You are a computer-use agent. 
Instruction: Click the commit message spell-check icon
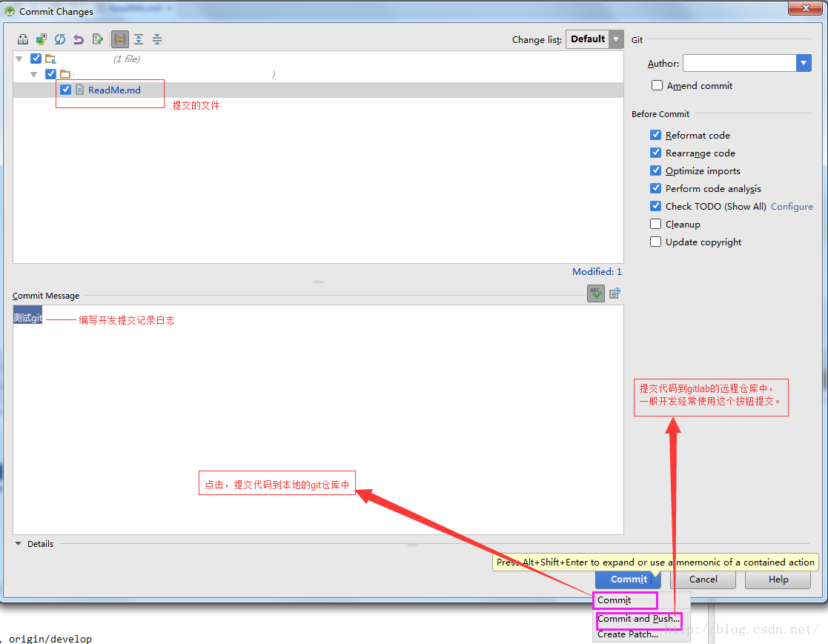[x=596, y=293]
